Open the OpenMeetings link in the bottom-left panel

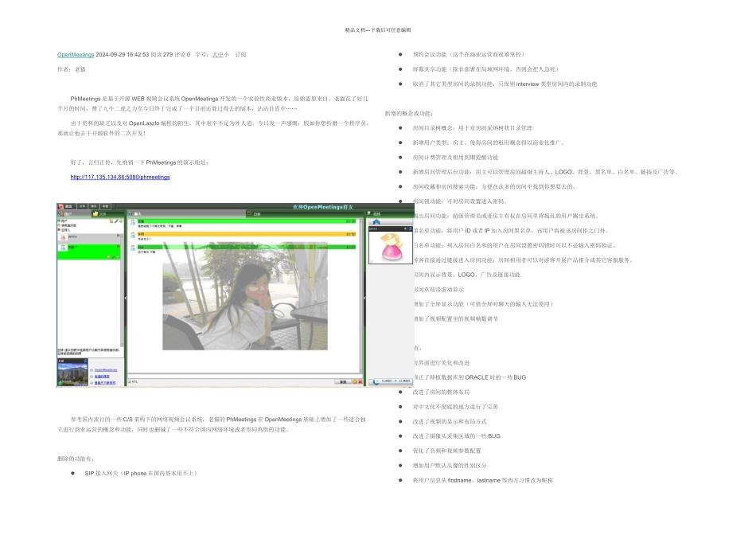pyautogui.click(x=106, y=370)
